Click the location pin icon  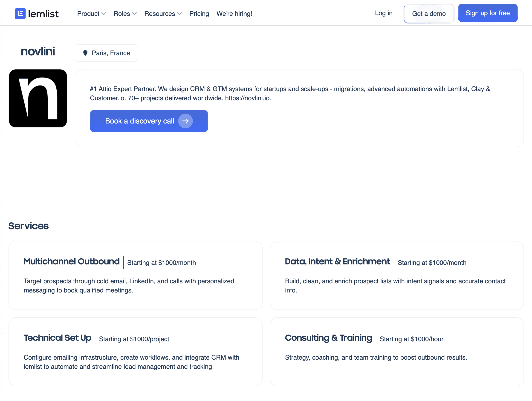85,53
